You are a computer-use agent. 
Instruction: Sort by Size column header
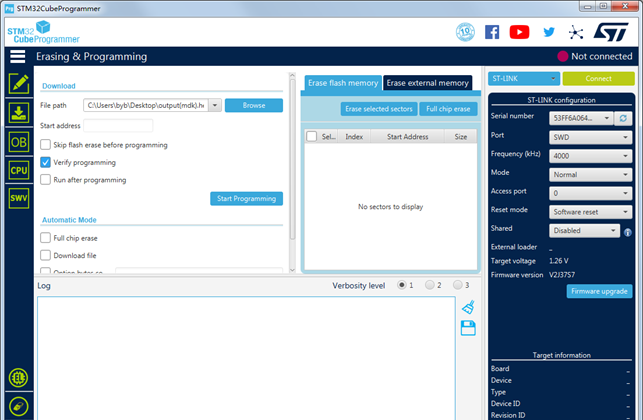461,137
